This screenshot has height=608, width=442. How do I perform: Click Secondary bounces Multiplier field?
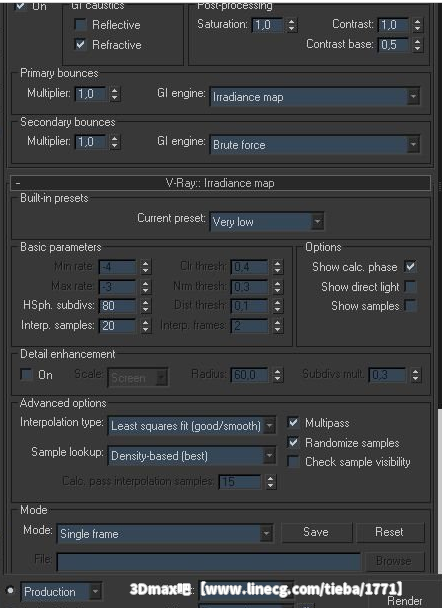click(x=91, y=142)
